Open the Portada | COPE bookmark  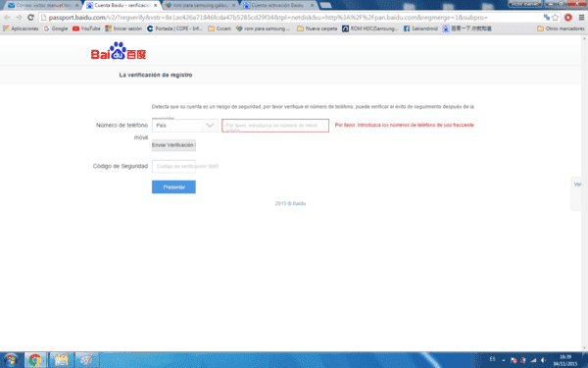click(174, 28)
